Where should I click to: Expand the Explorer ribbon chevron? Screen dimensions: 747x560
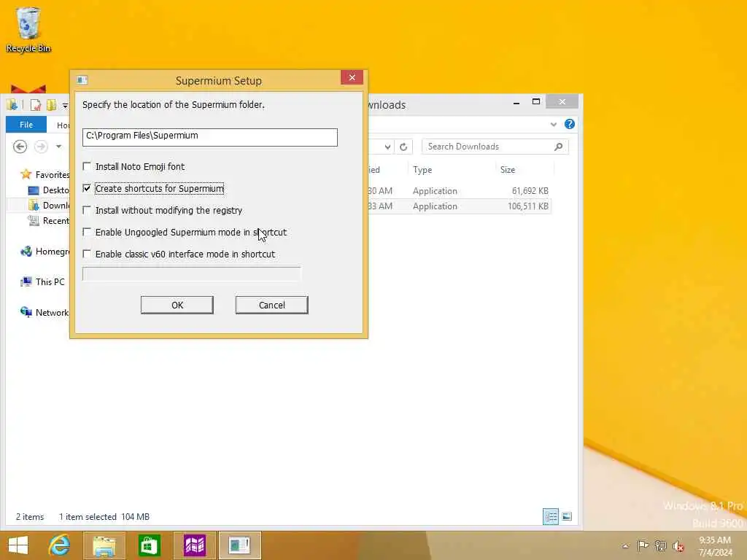553,124
